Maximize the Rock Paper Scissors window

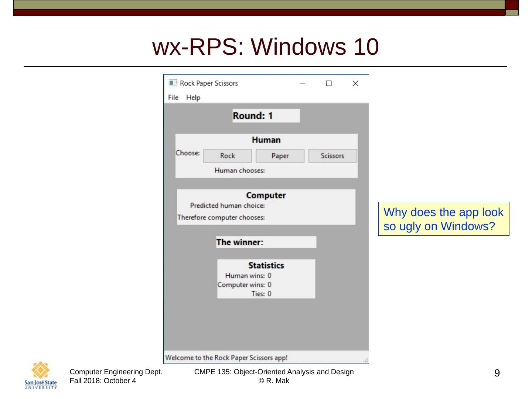pos(328,83)
